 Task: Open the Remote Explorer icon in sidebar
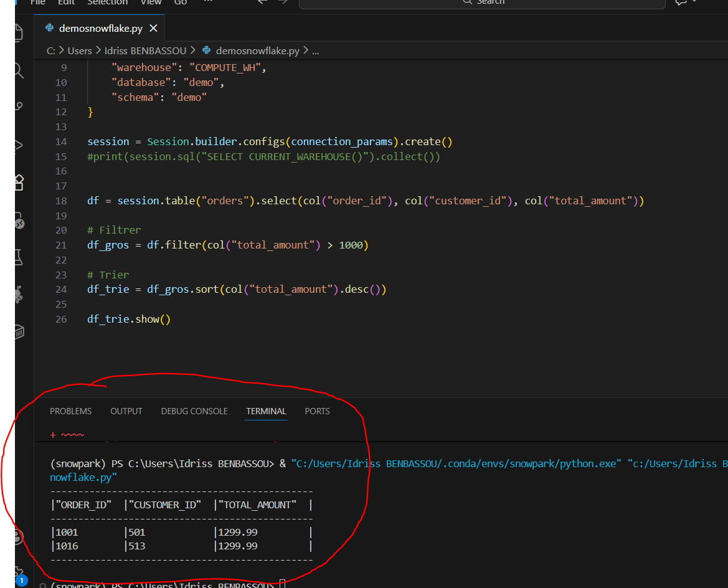(x=19, y=219)
